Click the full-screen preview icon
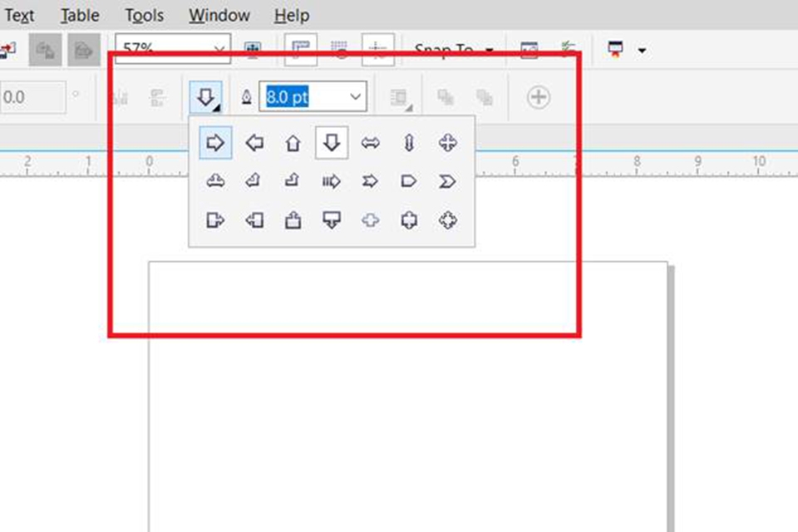The height and width of the screenshot is (532, 798). 253,49
